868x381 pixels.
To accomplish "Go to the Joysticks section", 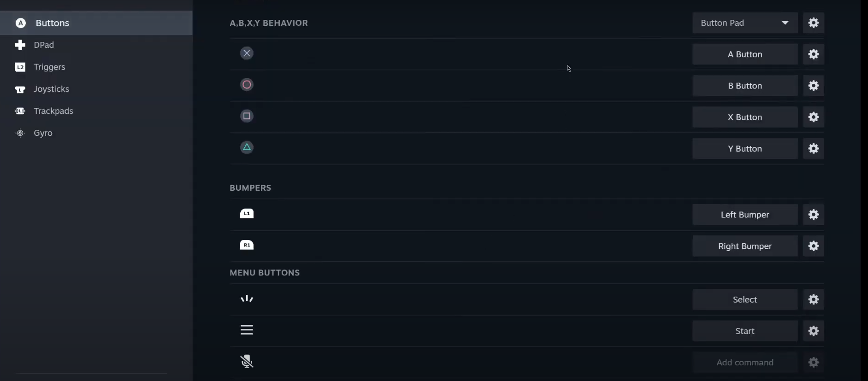I will click(51, 89).
